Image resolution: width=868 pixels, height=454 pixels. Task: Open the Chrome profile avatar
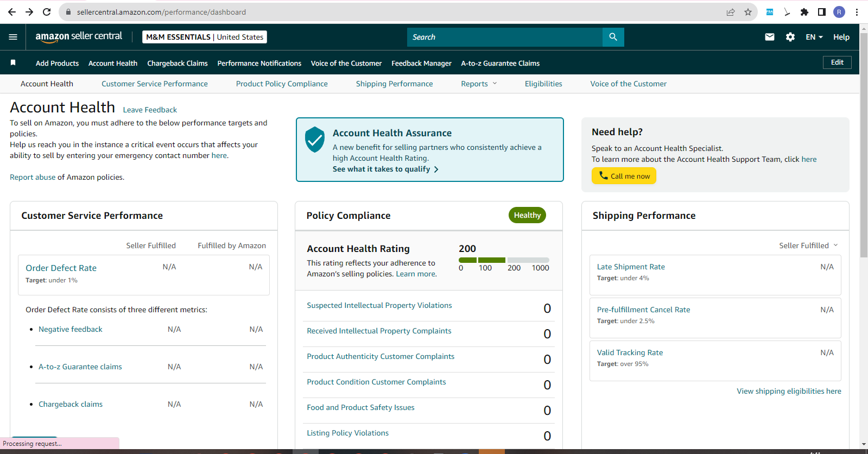point(839,12)
